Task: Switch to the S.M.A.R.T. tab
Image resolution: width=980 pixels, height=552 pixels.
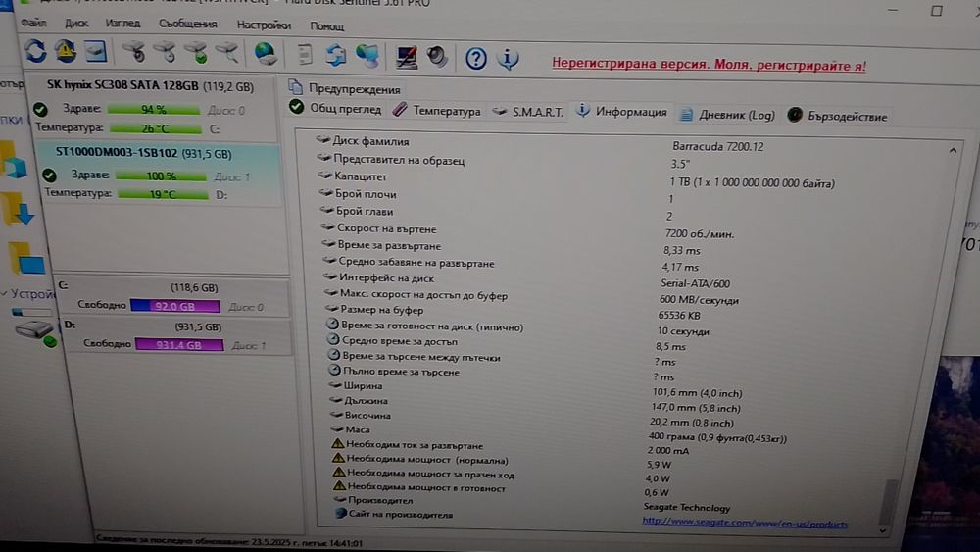Action: [527, 112]
